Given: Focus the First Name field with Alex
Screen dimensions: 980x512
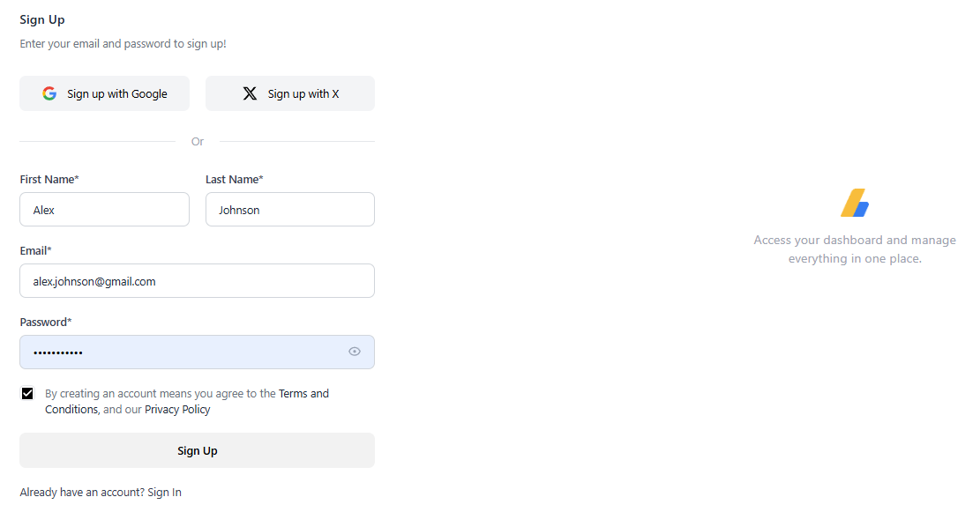Looking at the screenshot, I should (x=104, y=210).
